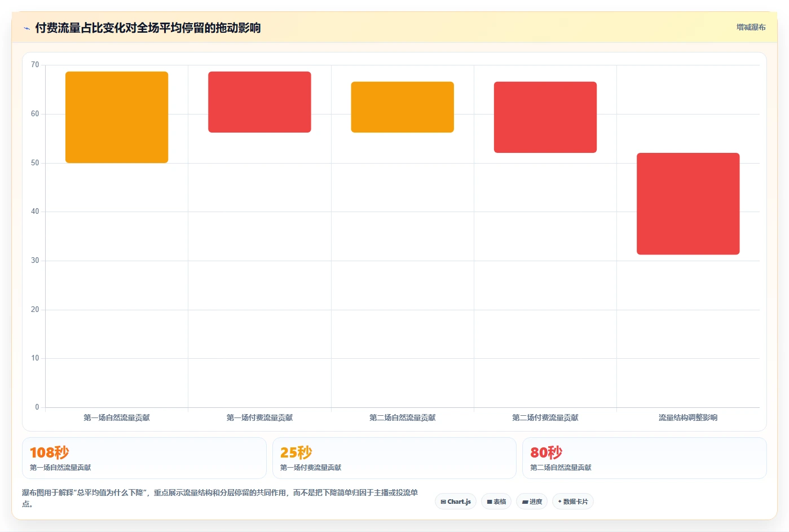Screen dimensions: 789x532
Task: Click the red 第一场付费流量贡献 bar
Action: (259, 102)
